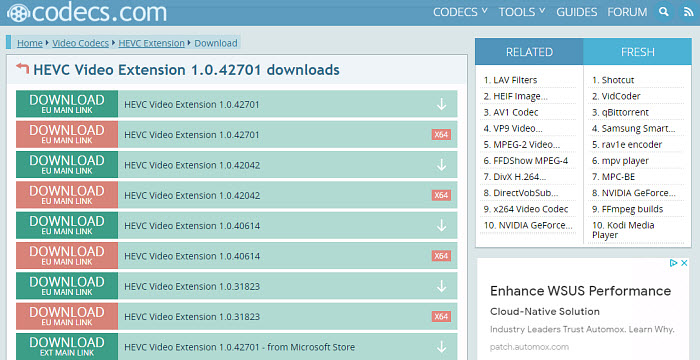Click the Cloud-Native Solution ad text
700x360 pixels.
[545, 311]
